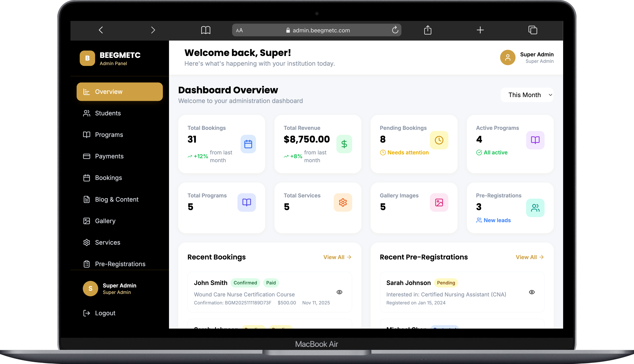Open Payments in the sidebar
Viewport: 634px width, 364px height.
(109, 156)
